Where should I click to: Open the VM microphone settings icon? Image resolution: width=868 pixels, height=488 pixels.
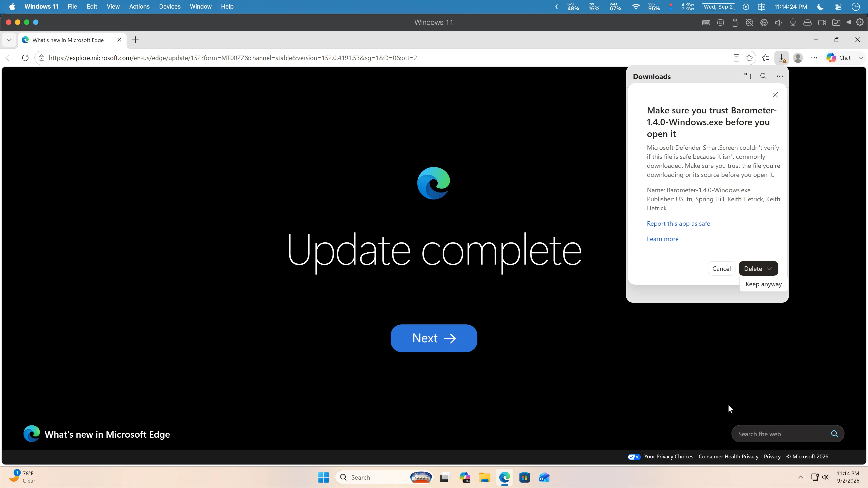pyautogui.click(x=793, y=23)
